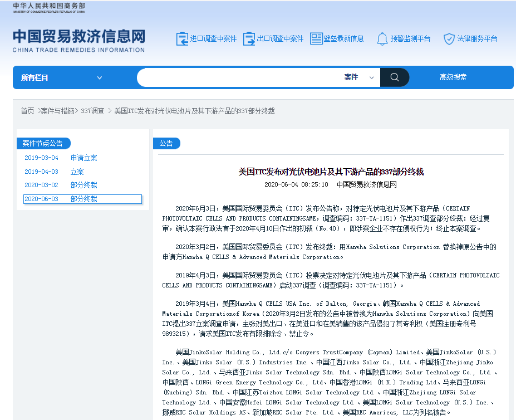
Task: Click the 中华人民共和国商务部 ministry logo
Action: pyautogui.click(x=49, y=8)
